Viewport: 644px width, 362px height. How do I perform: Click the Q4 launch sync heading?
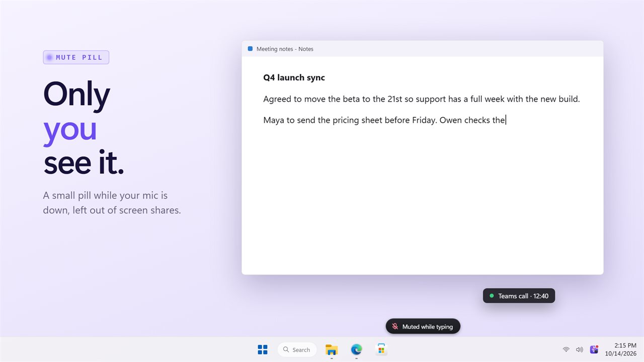pyautogui.click(x=294, y=77)
